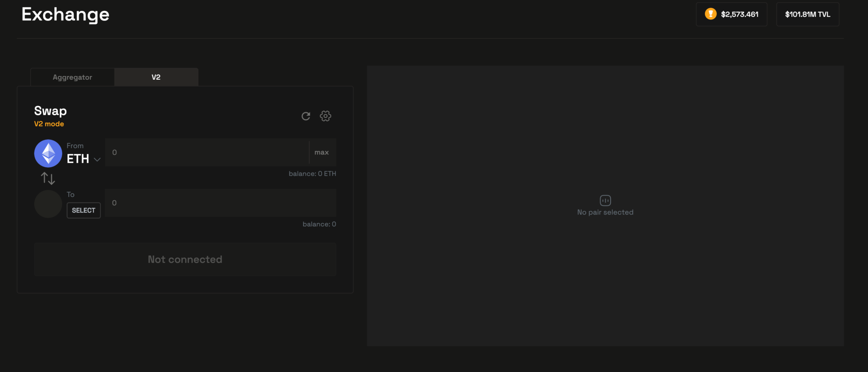Focus the From amount input field
Screen dimensions: 868x372
coord(207,152)
